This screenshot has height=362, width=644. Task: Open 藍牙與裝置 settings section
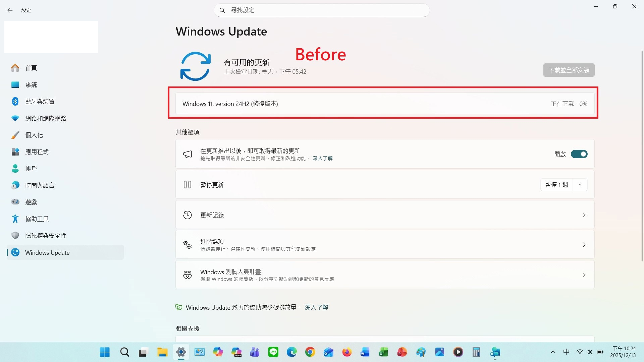click(65, 102)
